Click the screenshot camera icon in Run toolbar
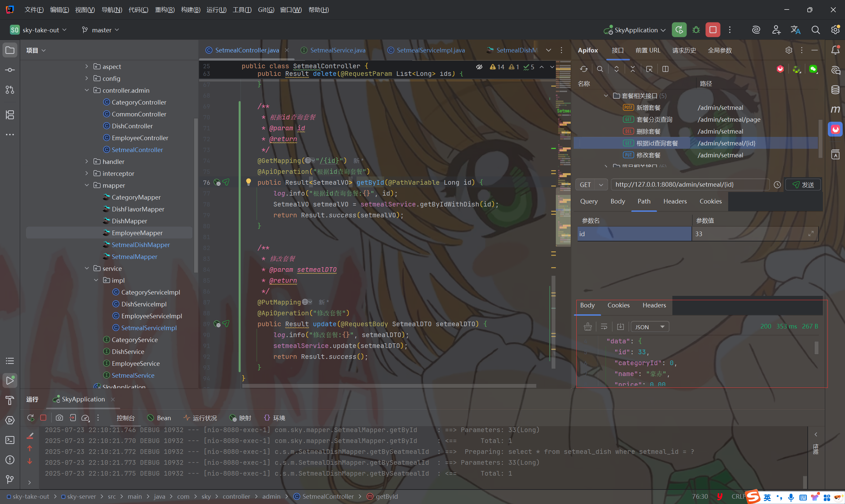Viewport: 845px width, 504px height. 59,418
